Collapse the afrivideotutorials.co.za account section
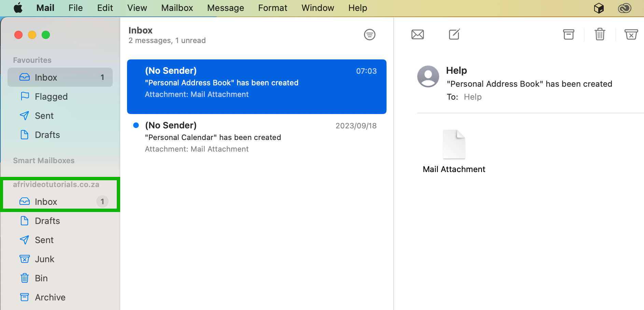 pos(56,185)
